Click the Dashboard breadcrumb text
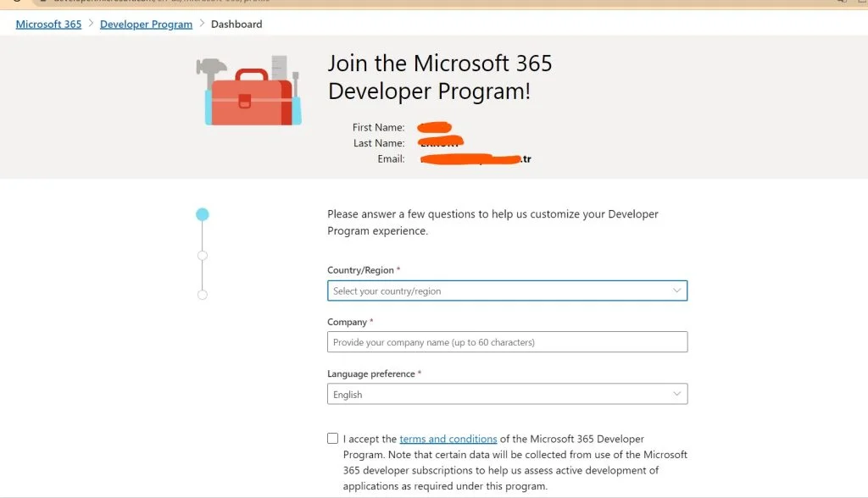The width and height of the screenshot is (868, 498). [x=236, y=25]
